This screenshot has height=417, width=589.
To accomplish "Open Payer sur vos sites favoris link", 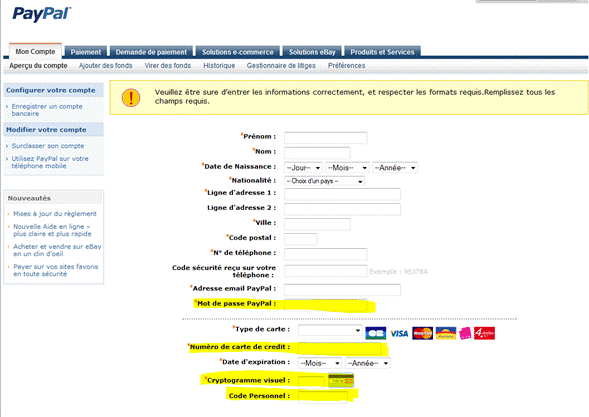I will point(56,270).
